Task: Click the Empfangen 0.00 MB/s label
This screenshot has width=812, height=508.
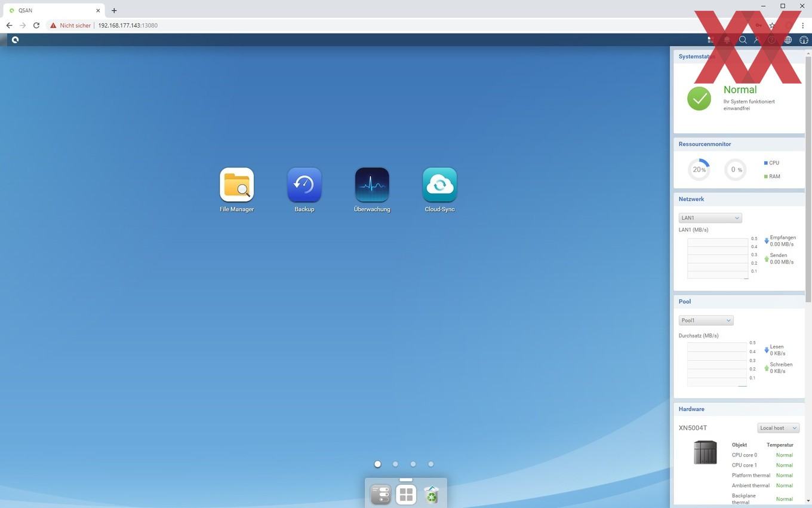Action: pos(782,241)
